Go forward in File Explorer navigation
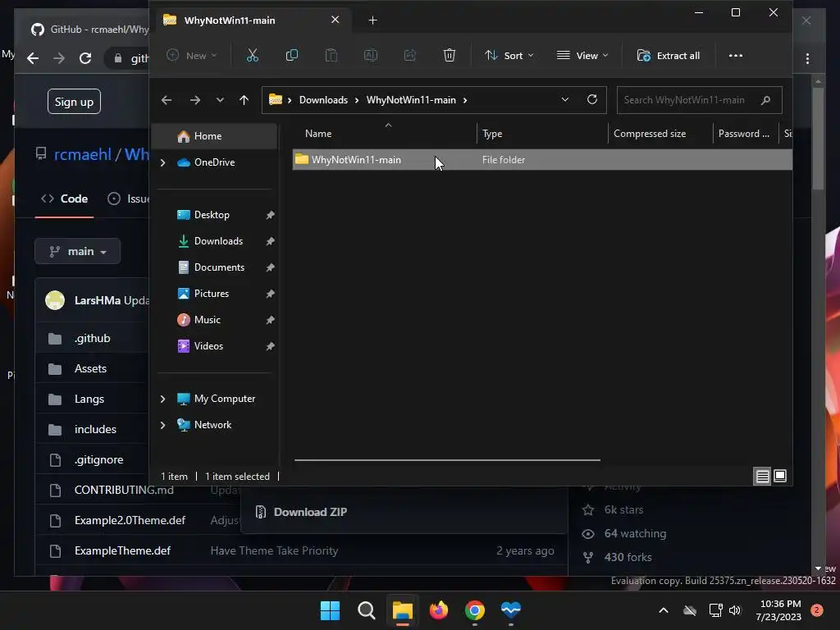 pyautogui.click(x=195, y=100)
